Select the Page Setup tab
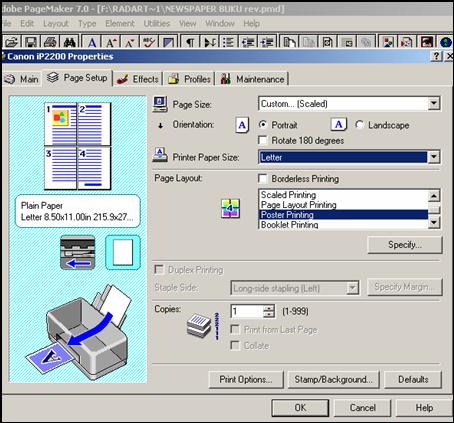Viewport: 454px width, 423px height. pos(77,78)
